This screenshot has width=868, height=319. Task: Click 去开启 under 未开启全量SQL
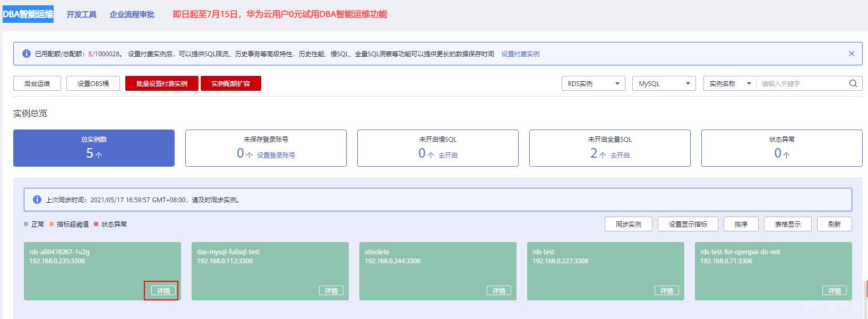(x=620, y=155)
